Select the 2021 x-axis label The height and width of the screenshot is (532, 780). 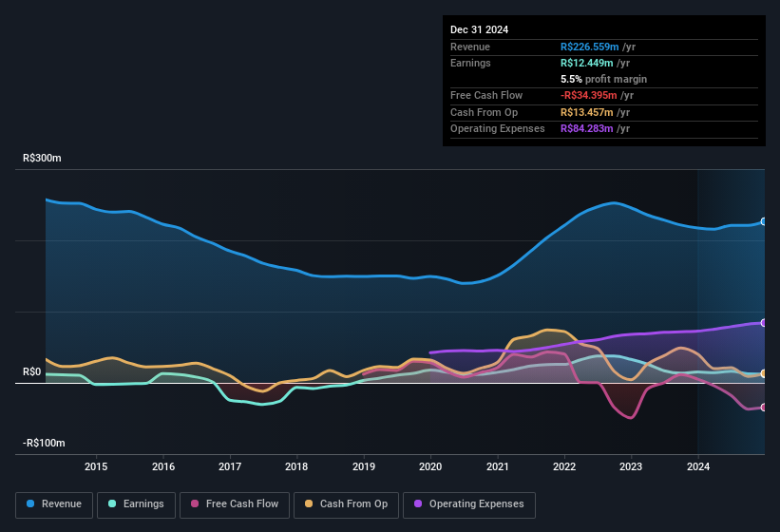[498, 466]
